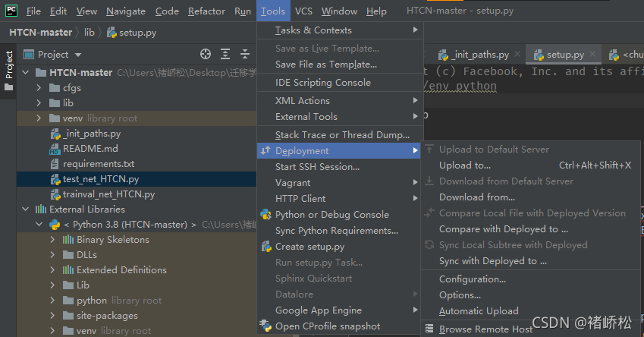Select README.md file in project tree
Viewport: 644px width, 337px height.
tap(90, 148)
